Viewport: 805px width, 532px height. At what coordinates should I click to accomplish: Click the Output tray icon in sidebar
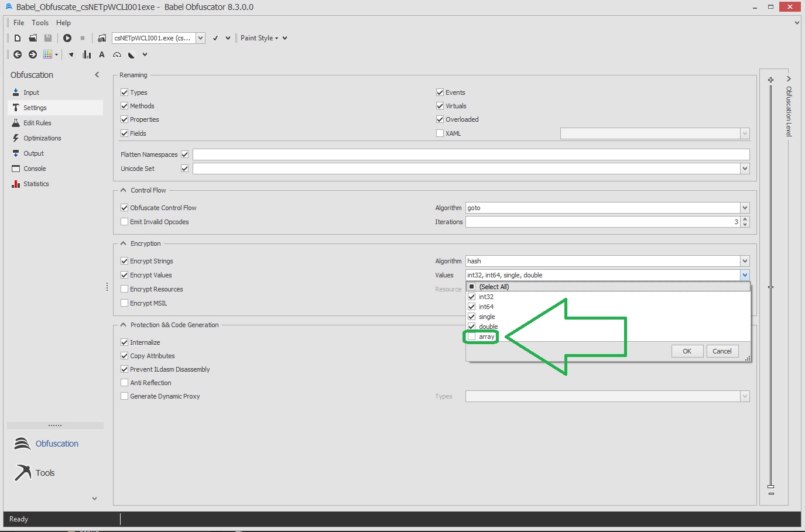click(16, 153)
